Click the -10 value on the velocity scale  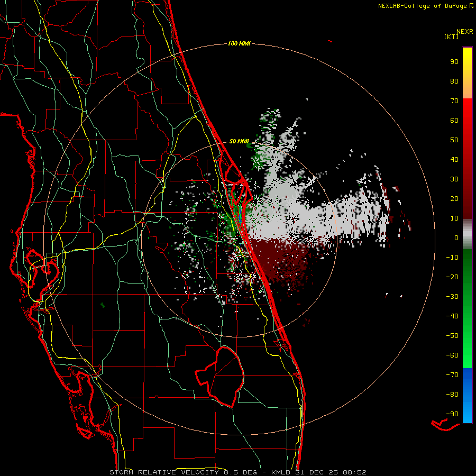(452, 258)
